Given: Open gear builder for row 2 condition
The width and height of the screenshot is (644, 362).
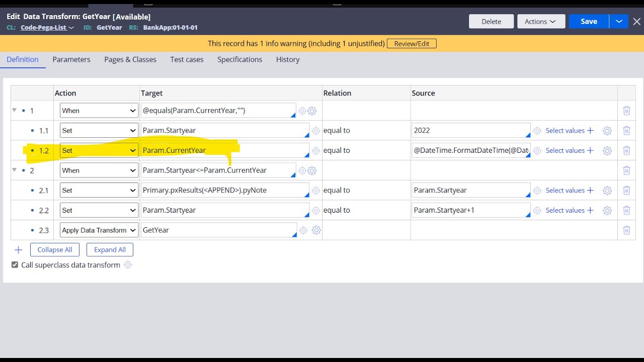Looking at the screenshot, I should tap(312, 170).
